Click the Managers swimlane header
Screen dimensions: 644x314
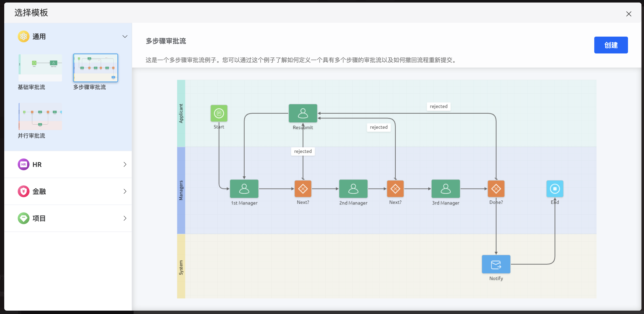(181, 190)
